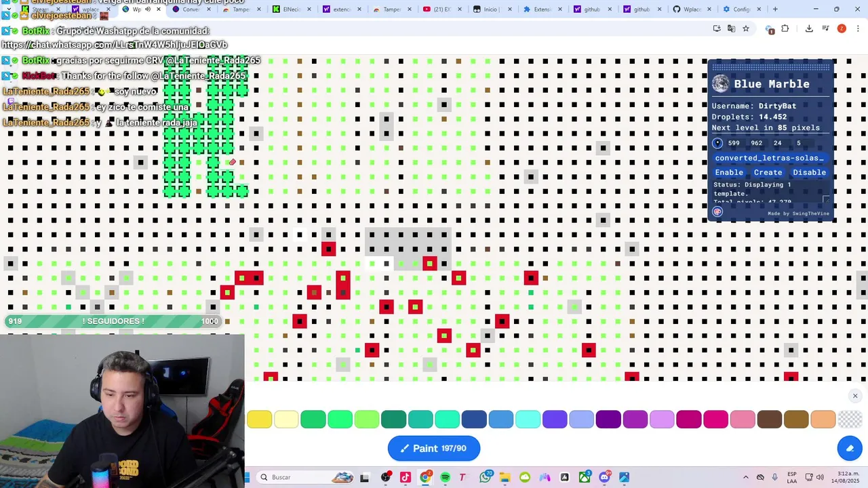
Task: Click the Google Chrome taskbar icon
Action: point(425,477)
